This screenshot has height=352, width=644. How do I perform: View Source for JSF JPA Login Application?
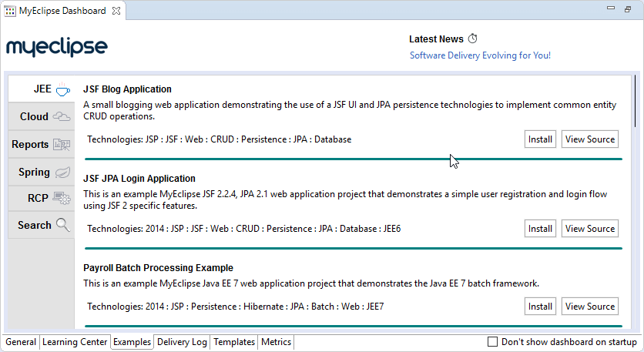[x=589, y=229]
